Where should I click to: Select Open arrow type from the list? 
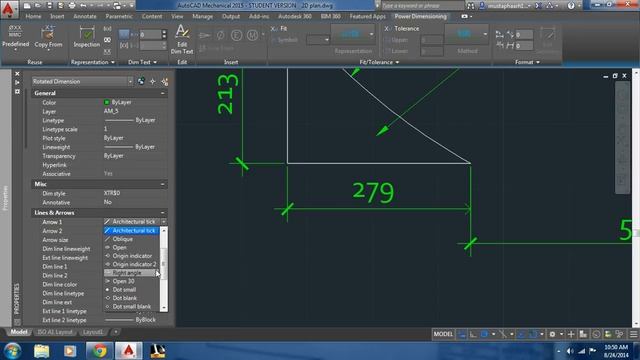[131, 248]
